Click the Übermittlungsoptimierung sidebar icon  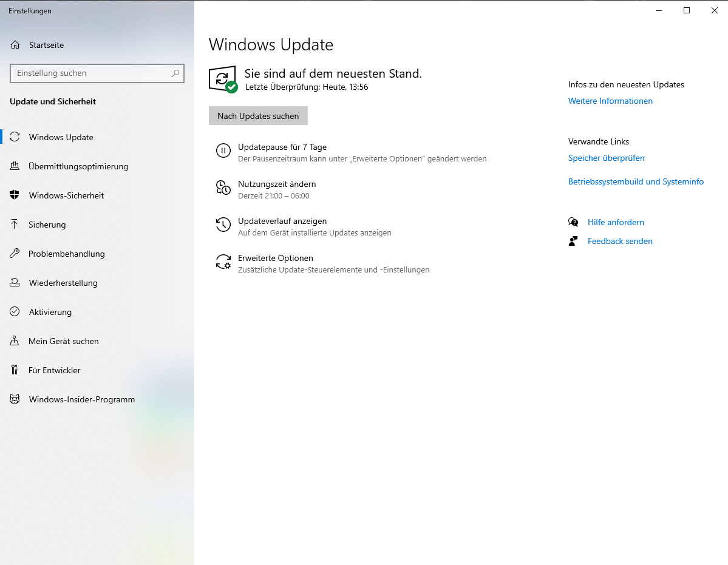pyautogui.click(x=15, y=166)
